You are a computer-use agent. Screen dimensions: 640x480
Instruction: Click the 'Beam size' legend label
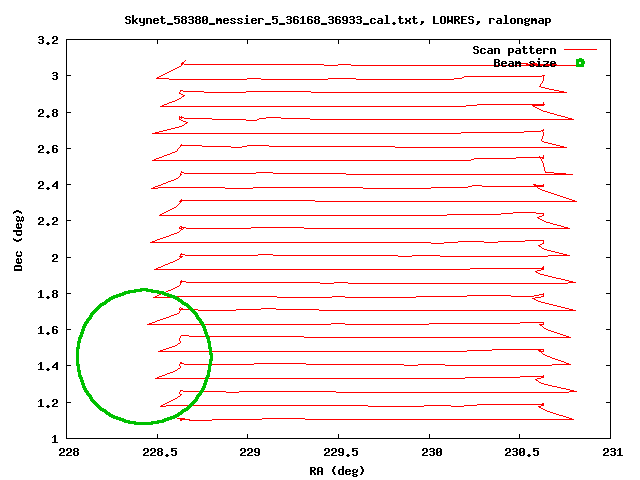[525, 63]
